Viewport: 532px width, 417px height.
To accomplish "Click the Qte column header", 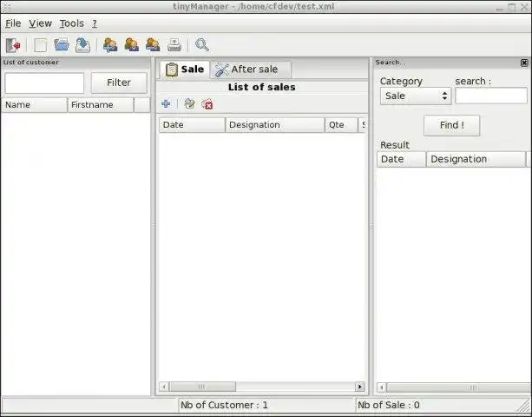I will click(x=341, y=125).
